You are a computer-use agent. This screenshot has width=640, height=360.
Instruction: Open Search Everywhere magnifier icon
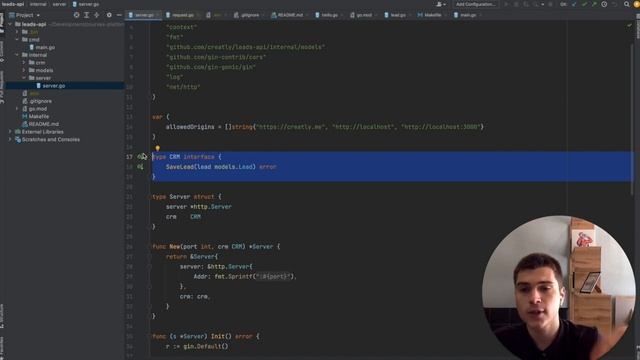tap(627, 4)
